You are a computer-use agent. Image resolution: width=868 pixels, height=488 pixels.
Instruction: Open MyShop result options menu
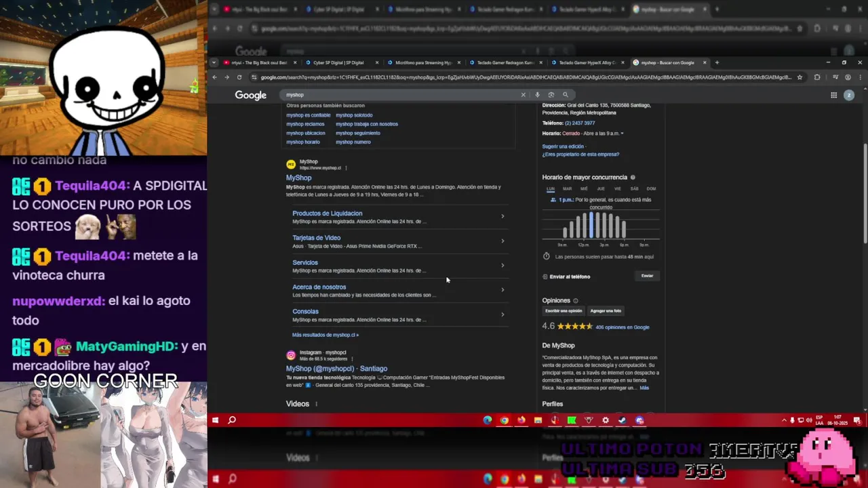(x=346, y=167)
